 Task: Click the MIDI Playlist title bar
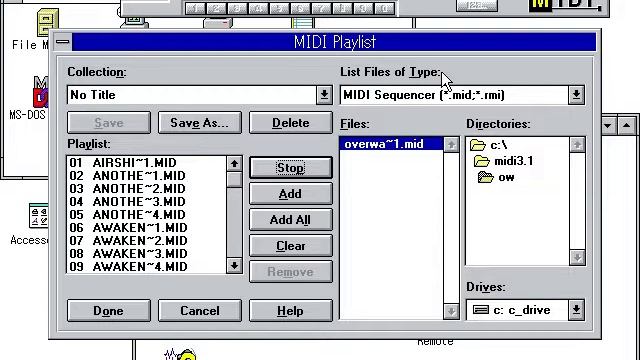(334, 42)
